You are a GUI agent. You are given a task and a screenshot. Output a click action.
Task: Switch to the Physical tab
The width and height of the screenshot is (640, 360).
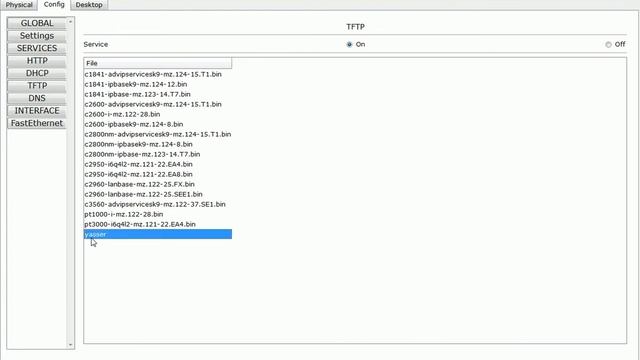(19, 5)
